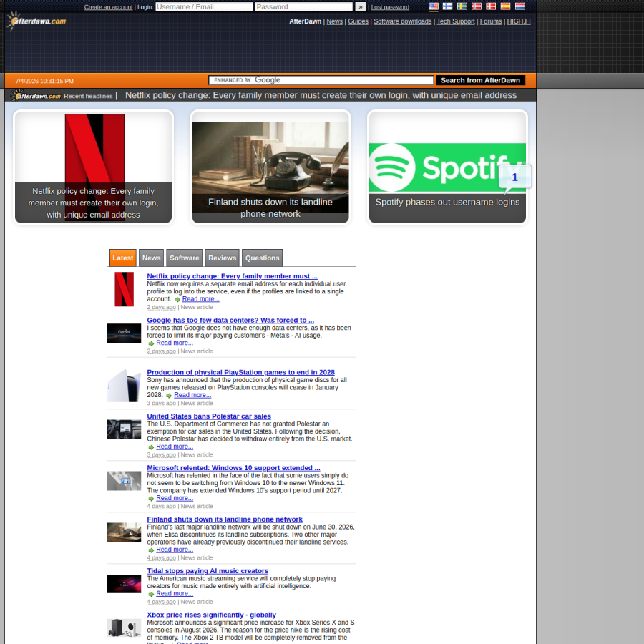Open the Polestar car interior thumbnail
Viewport: 644px width, 644px height.
[124, 429]
